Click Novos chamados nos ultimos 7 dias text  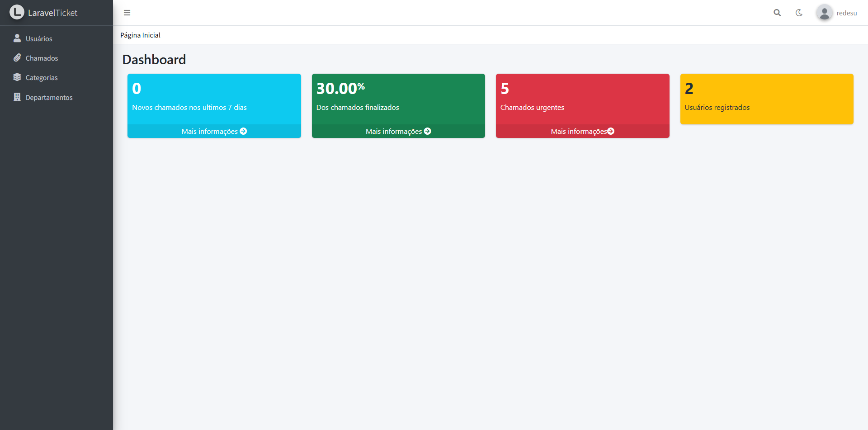pyautogui.click(x=189, y=108)
